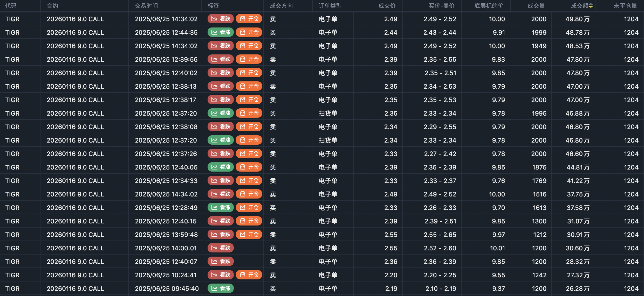Image resolution: width=644 pixels, height=296 pixels.
Task: Click the 2.20 - 2.25 bid-ask cell
Action: [440, 275]
